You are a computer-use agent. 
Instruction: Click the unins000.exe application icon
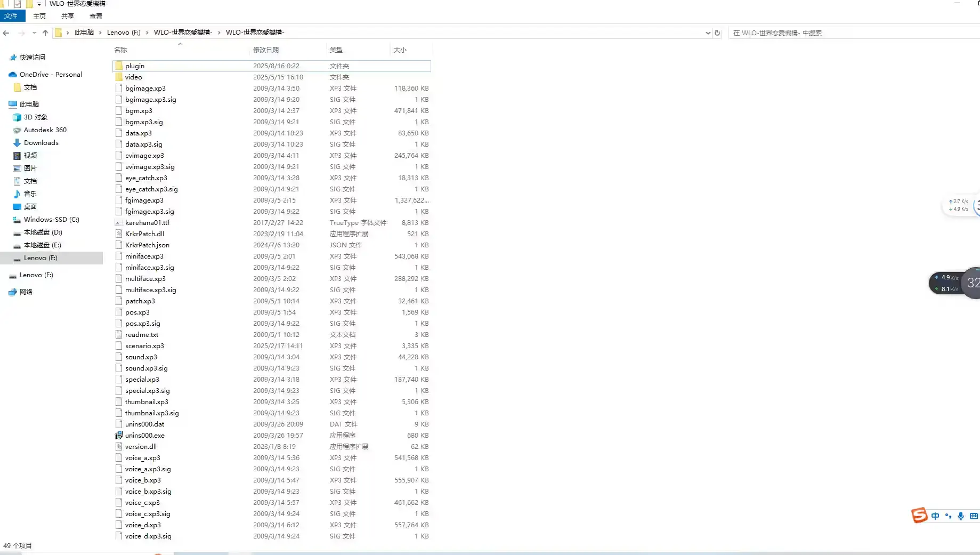119,436
